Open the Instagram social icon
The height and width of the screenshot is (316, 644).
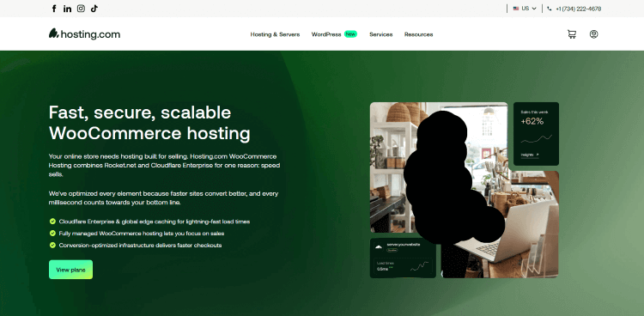81,9
